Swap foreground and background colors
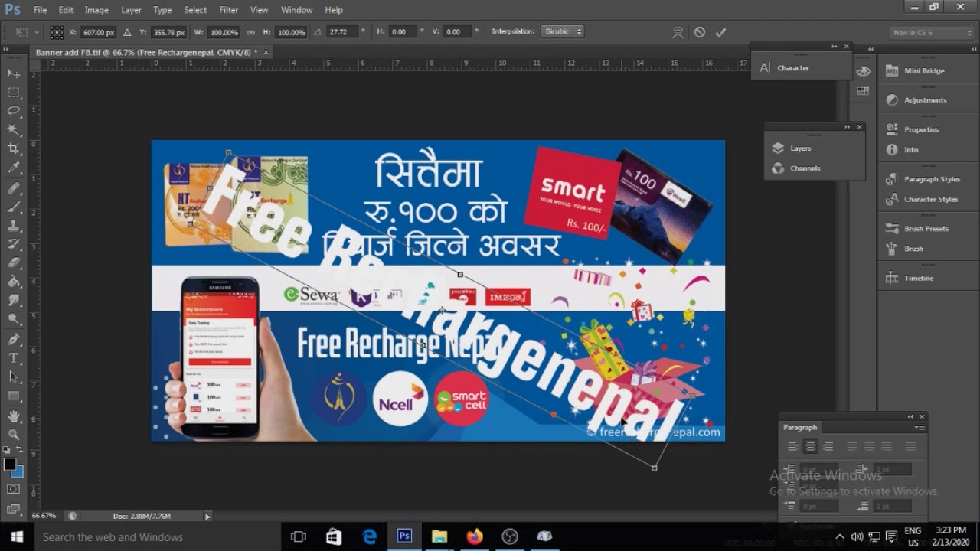980x551 pixels. click(20, 450)
